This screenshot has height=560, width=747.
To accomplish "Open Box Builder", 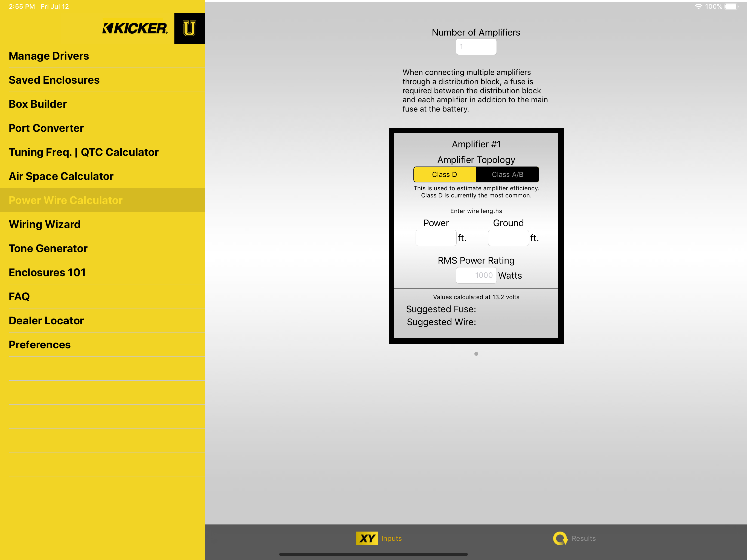I will click(103, 104).
